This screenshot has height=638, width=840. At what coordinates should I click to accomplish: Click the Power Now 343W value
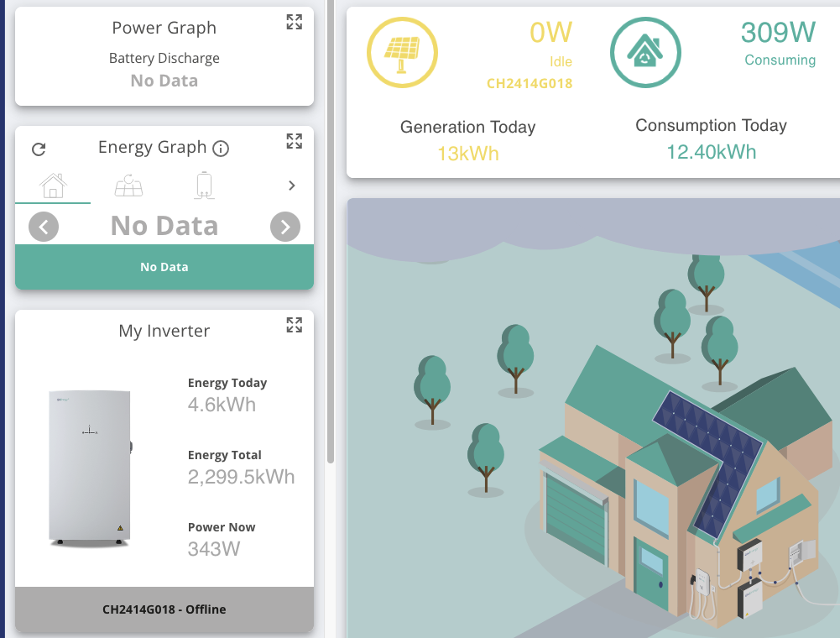coord(214,549)
